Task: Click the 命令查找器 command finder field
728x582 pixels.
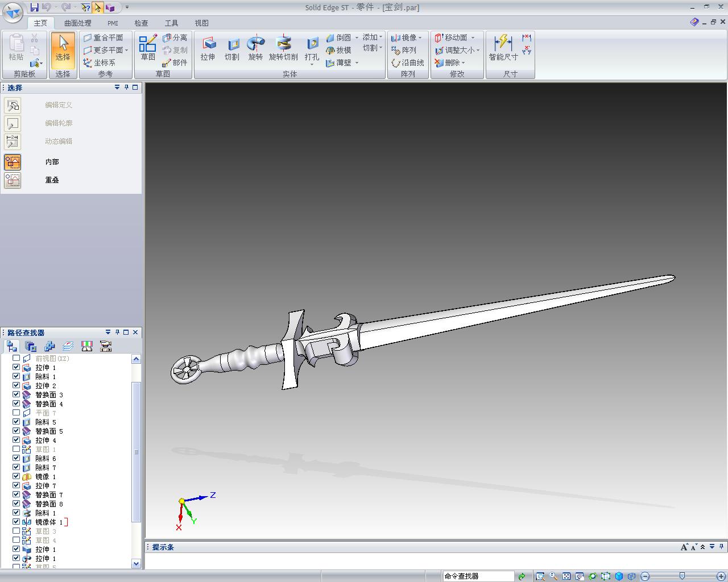Action: [478, 576]
